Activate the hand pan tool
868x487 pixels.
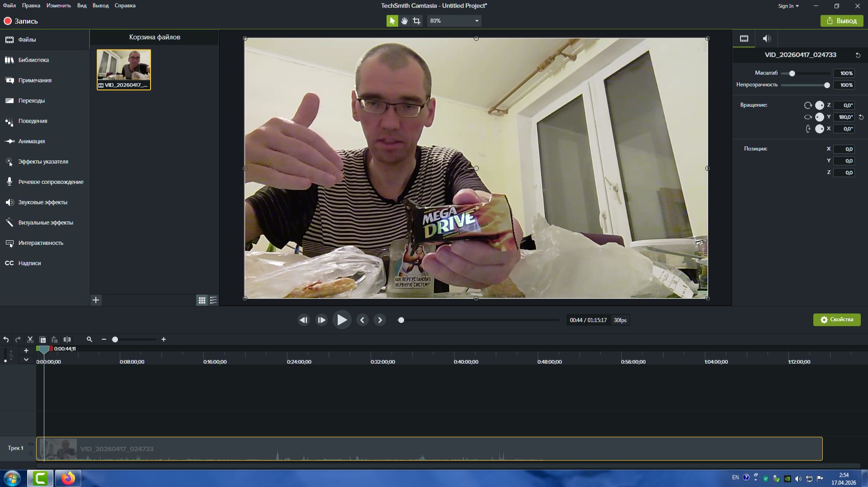point(404,21)
